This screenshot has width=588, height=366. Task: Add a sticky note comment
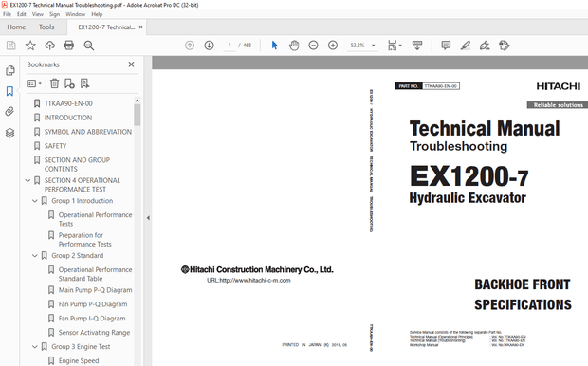point(446,46)
